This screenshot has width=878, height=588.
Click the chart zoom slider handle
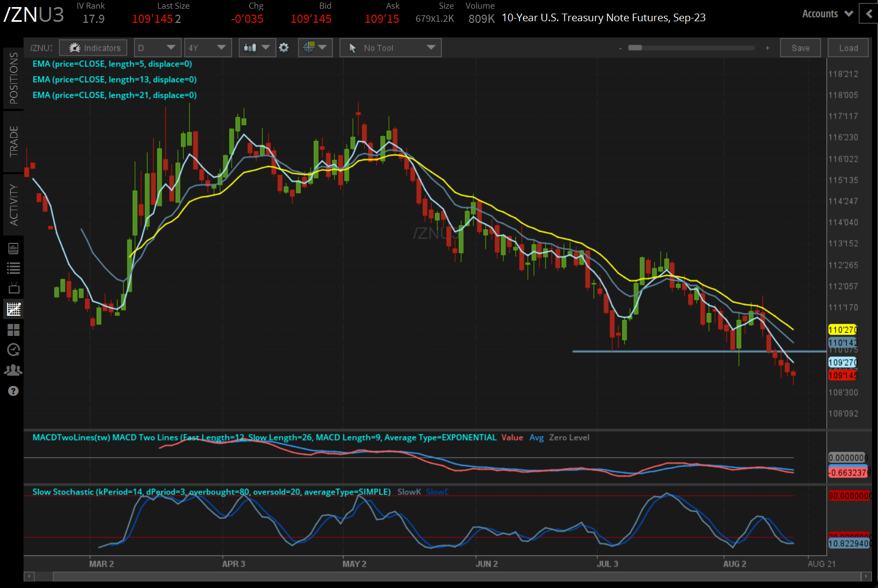pos(635,48)
